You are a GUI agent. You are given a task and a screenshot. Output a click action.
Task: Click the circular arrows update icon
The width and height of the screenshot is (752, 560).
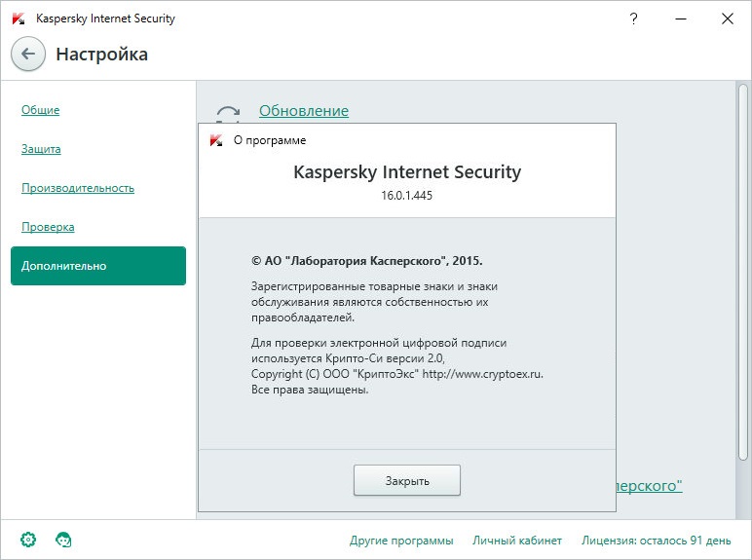pos(227,112)
